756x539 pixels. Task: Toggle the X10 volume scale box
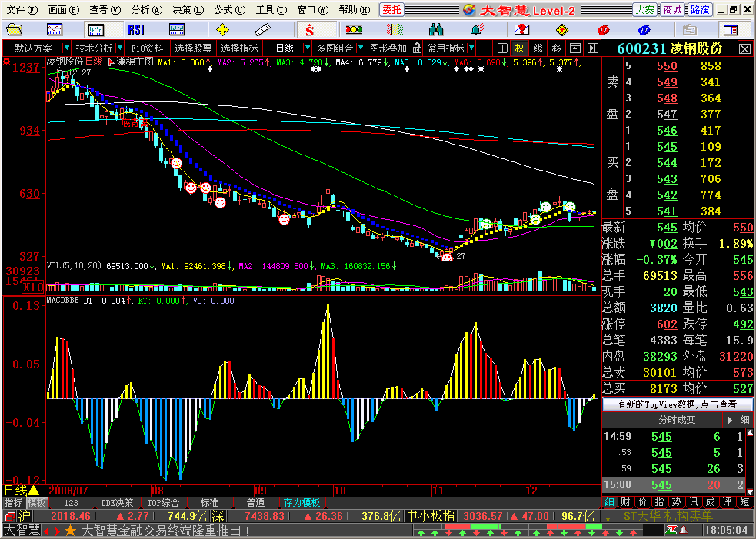[33, 288]
